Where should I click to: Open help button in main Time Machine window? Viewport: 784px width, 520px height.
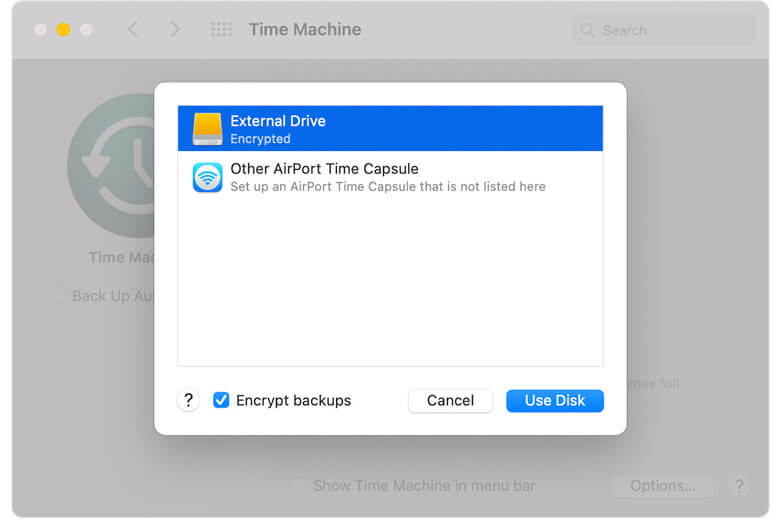coord(740,486)
